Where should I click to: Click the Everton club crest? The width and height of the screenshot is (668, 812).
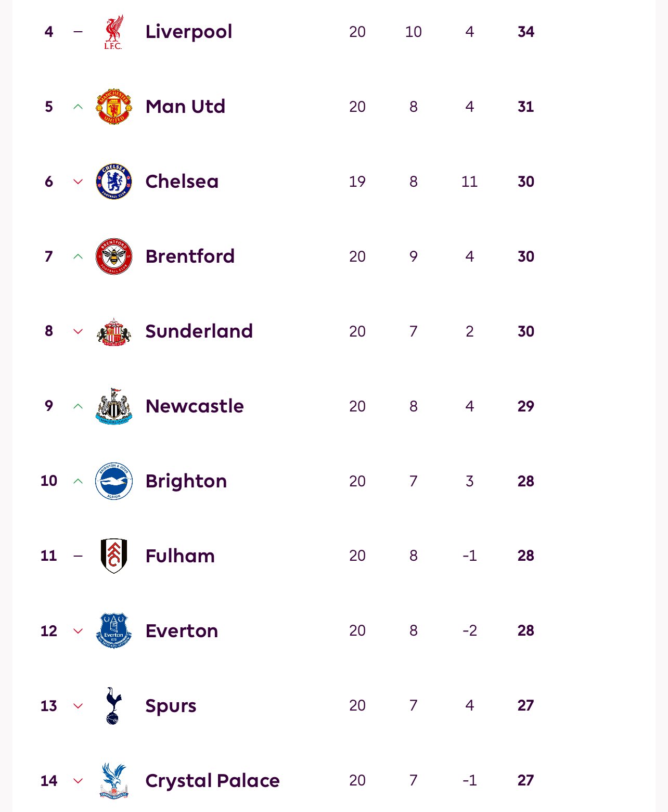point(114,631)
